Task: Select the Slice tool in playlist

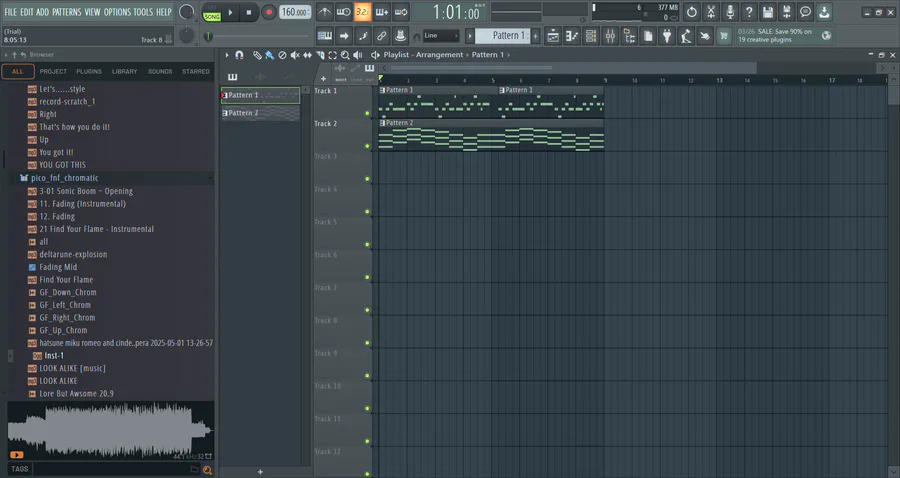Action: coord(320,55)
